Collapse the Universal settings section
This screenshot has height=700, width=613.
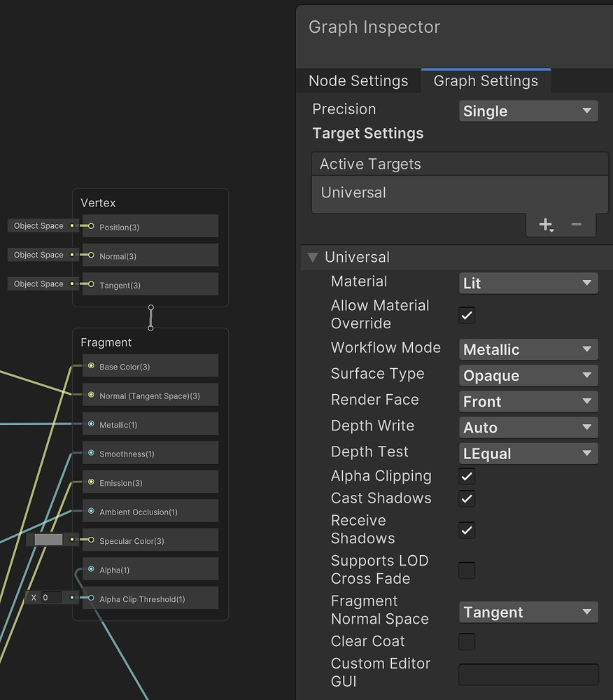click(x=312, y=257)
